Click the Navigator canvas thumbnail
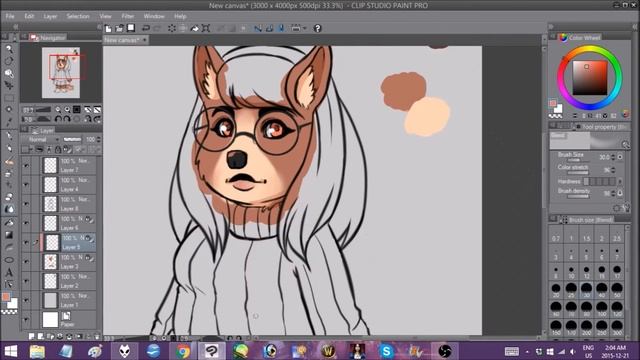 61,73
